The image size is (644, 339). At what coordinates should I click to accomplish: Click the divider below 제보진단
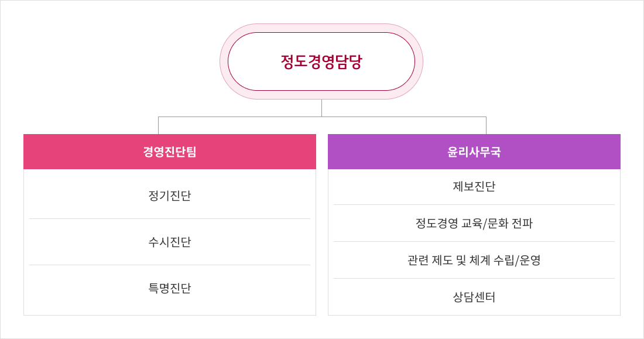(474, 205)
